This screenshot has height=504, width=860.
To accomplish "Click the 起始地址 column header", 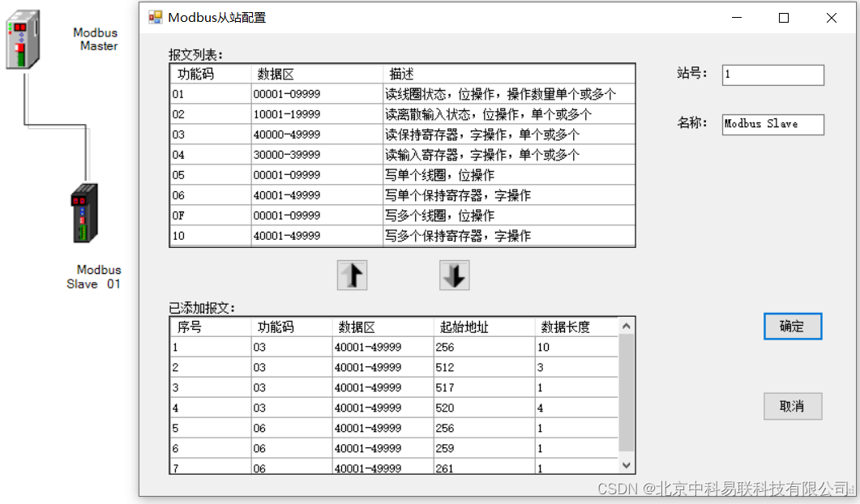I will tap(484, 327).
